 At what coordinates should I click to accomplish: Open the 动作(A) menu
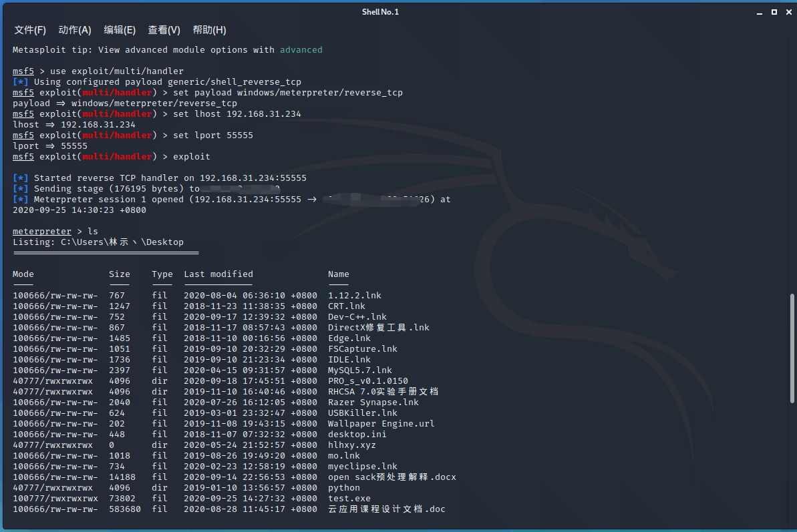(75, 30)
